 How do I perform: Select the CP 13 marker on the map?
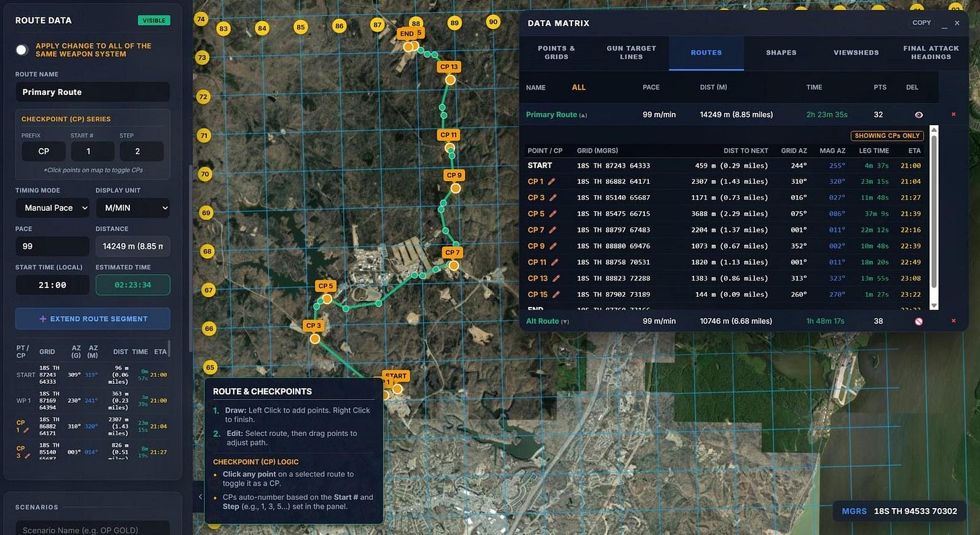pos(450,79)
